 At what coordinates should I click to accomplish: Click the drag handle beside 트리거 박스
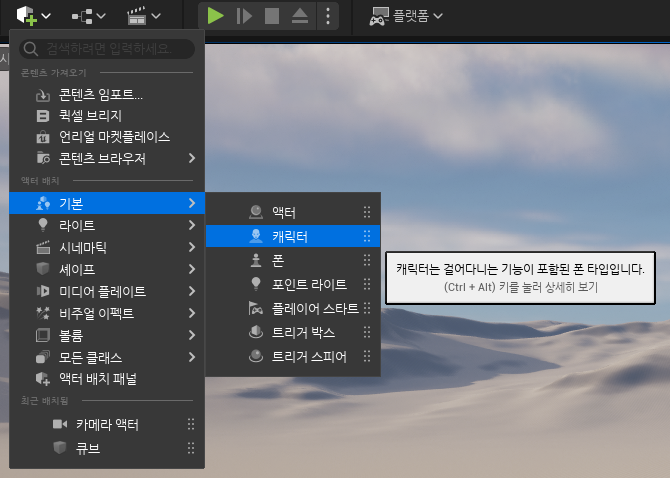coord(367,332)
